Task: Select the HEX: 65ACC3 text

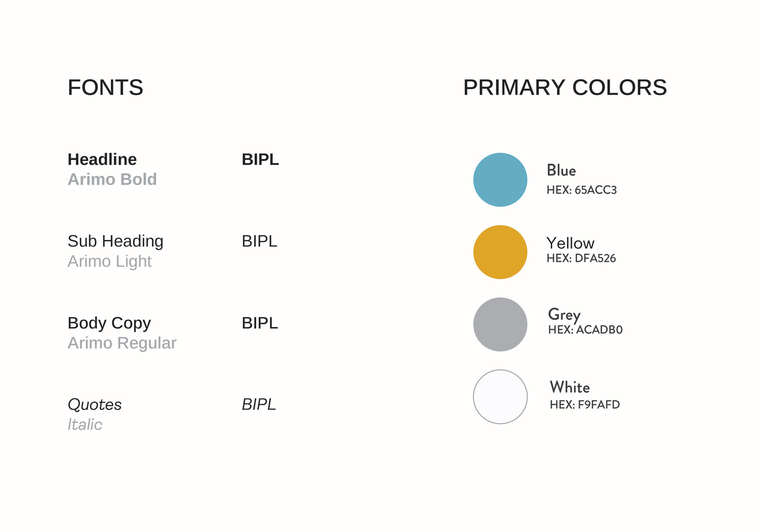Action: [x=582, y=190]
